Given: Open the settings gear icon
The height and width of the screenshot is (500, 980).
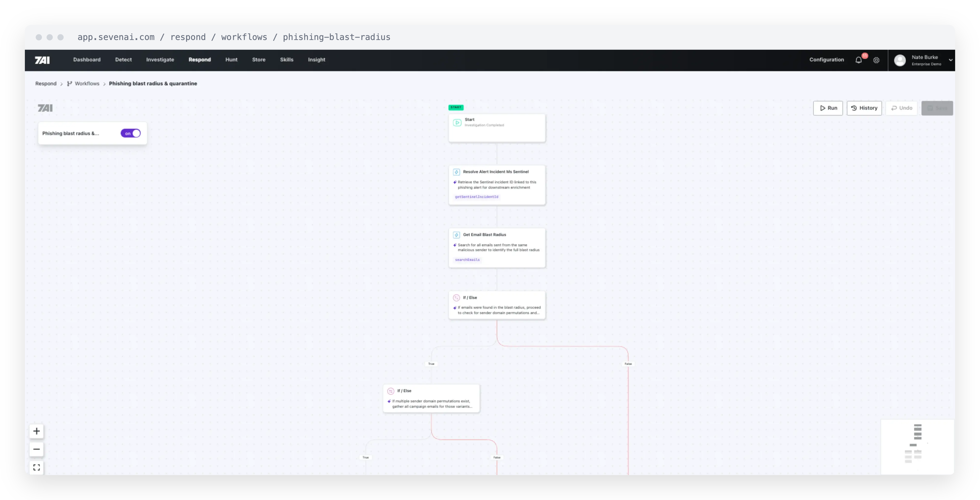Looking at the screenshot, I should click(x=876, y=60).
